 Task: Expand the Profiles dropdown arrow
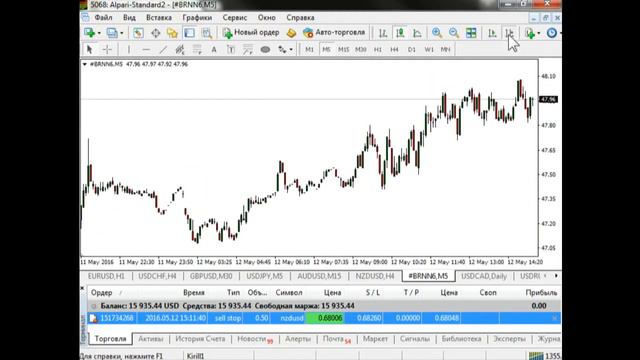click(122, 33)
